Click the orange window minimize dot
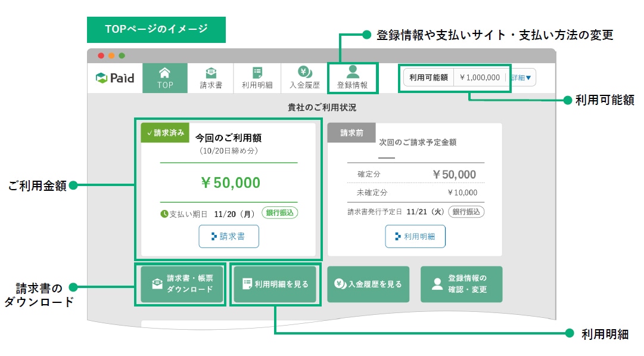Image resolution: width=644 pixels, height=356 pixels. tap(111, 55)
